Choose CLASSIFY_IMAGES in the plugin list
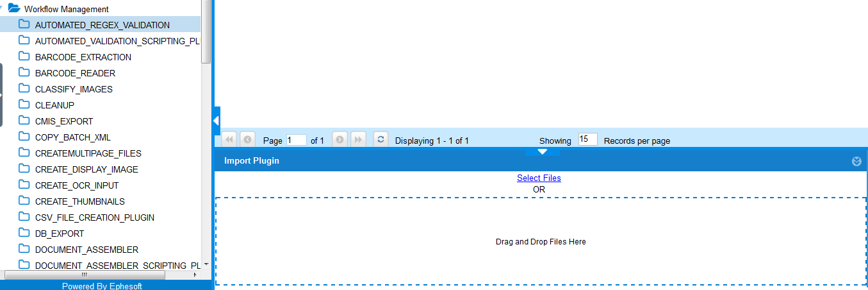Screen dimensions: 868x290 [x=101, y=89]
